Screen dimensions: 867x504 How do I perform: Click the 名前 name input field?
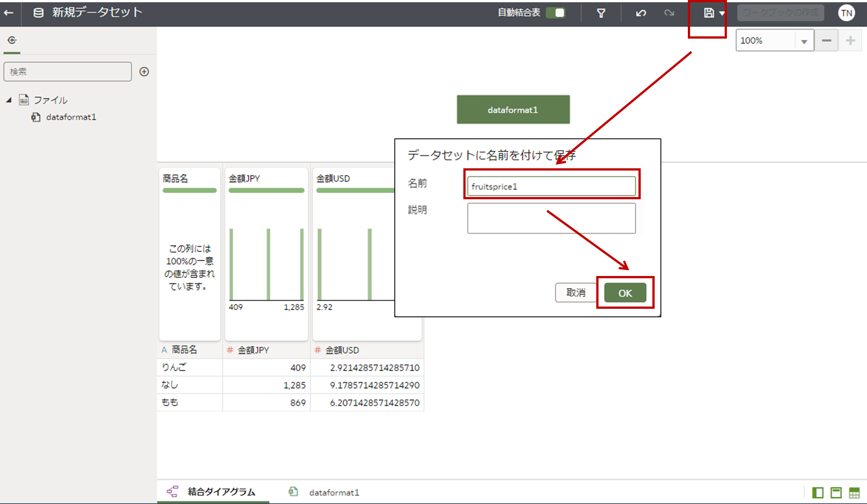[x=551, y=186]
